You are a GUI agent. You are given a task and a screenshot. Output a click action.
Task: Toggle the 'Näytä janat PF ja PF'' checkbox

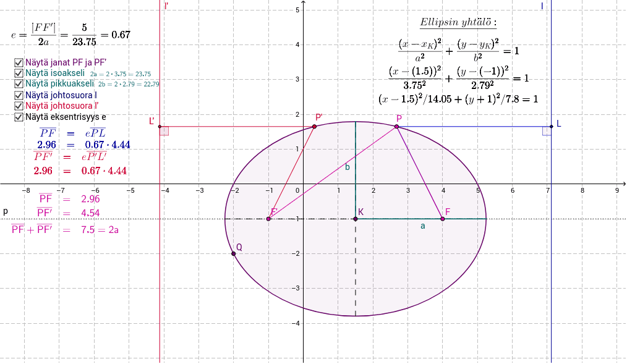click(x=19, y=63)
